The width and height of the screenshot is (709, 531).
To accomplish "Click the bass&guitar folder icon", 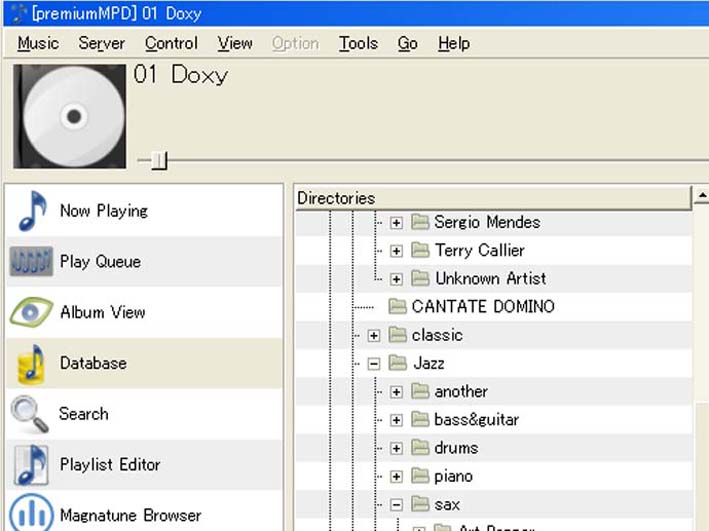I will [420, 419].
